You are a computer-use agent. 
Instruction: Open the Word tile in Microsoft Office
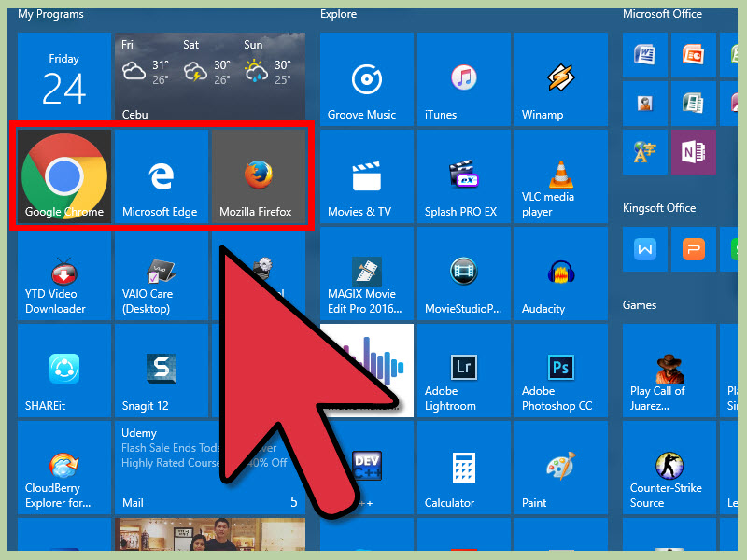645,55
